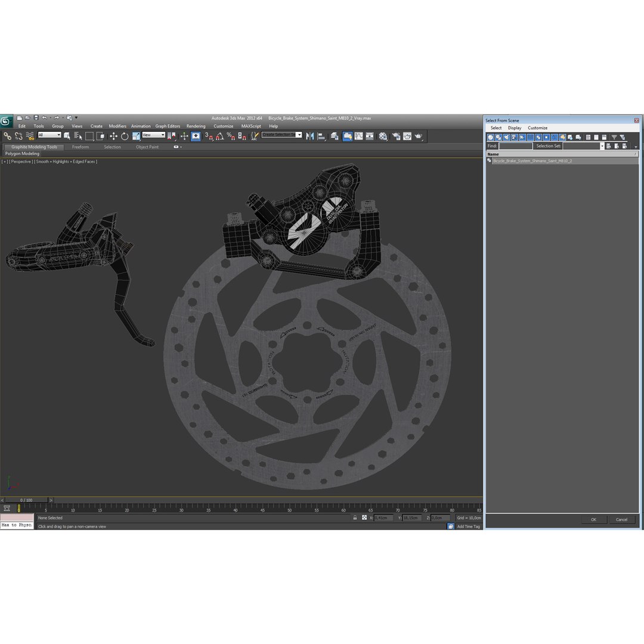
Task: Click the Align tool icon
Action: click(x=321, y=136)
